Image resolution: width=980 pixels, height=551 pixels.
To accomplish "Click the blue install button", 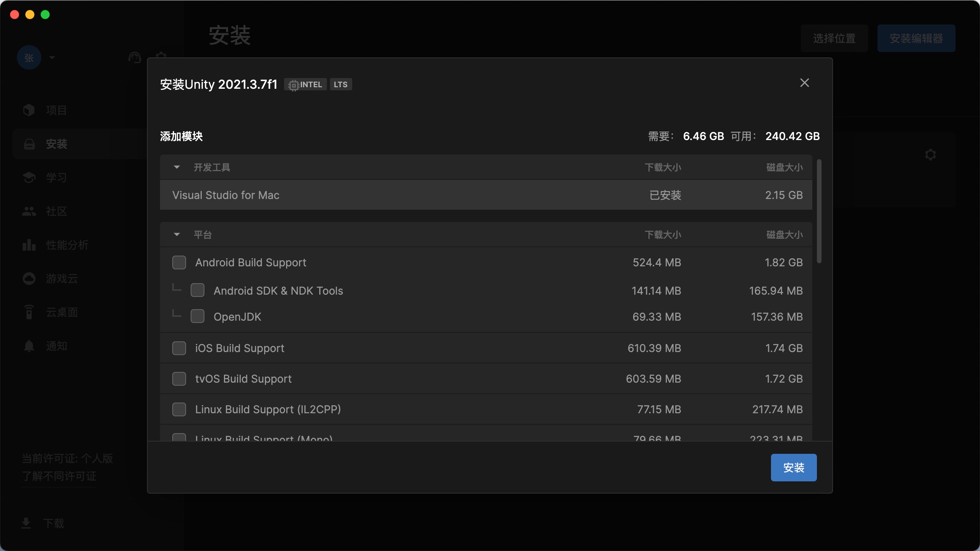I will point(793,468).
